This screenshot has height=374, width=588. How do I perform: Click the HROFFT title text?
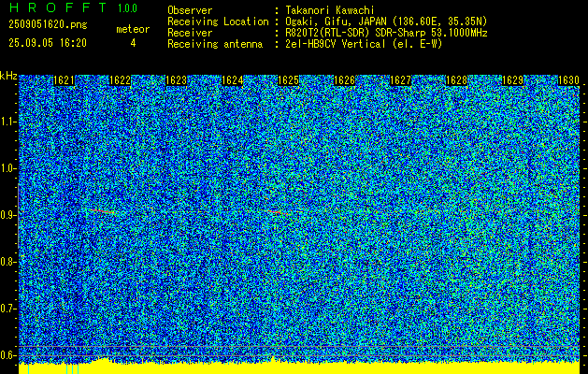click(x=57, y=7)
